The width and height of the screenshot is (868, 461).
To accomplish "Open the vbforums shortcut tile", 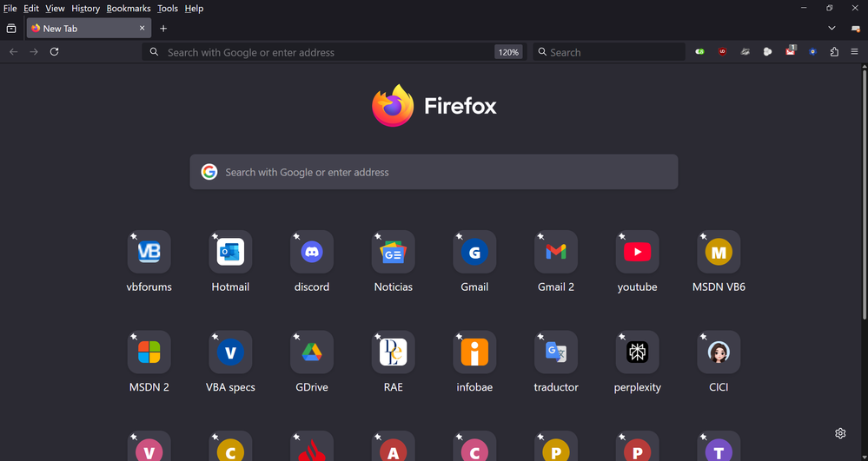I will pyautogui.click(x=149, y=252).
